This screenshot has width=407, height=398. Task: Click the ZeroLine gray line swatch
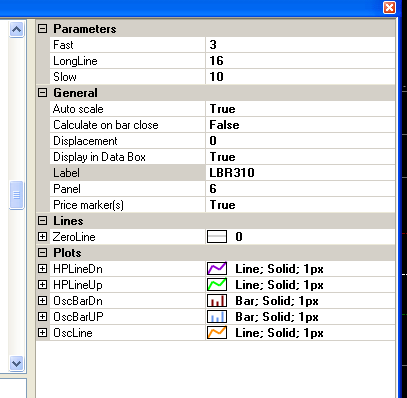[217, 237]
